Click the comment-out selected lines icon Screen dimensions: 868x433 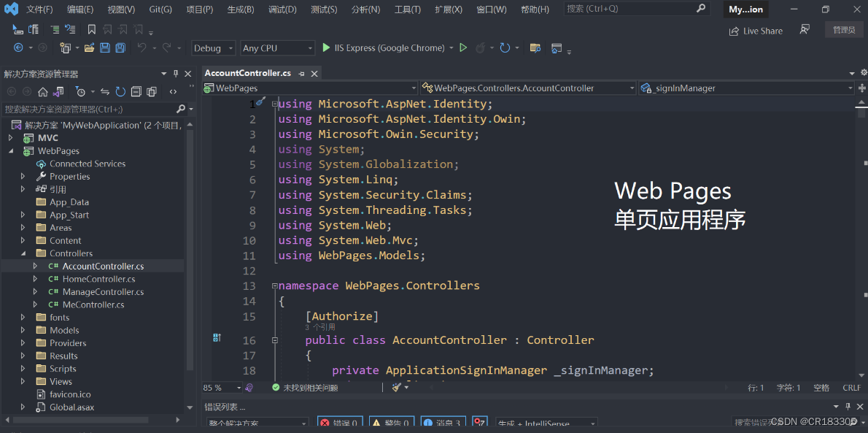(x=55, y=29)
